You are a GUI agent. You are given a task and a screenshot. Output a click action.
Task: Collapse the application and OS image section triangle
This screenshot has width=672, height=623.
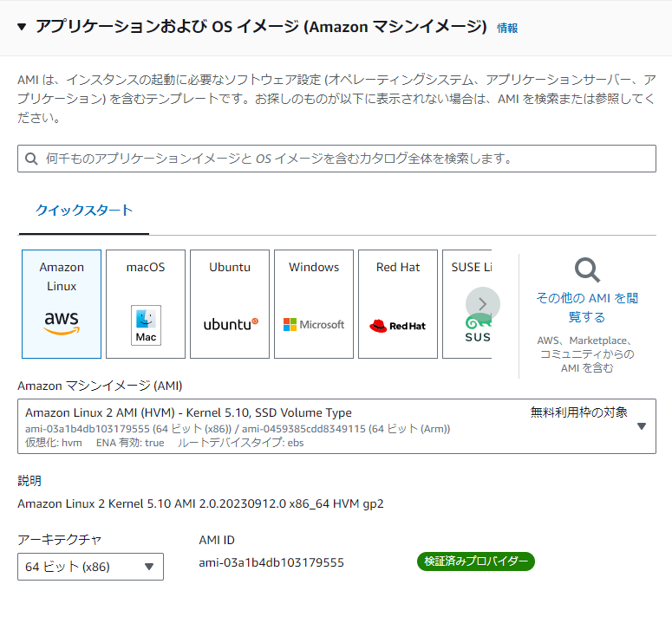[x=22, y=28]
